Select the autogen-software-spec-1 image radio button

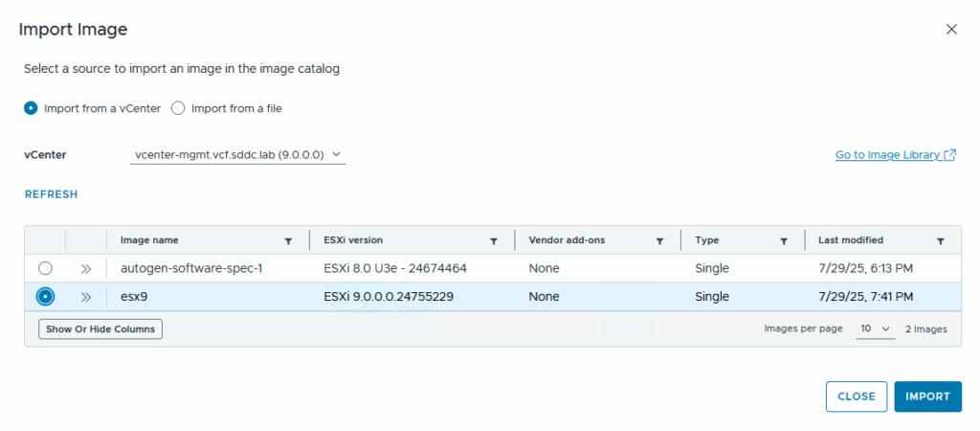[x=45, y=269]
